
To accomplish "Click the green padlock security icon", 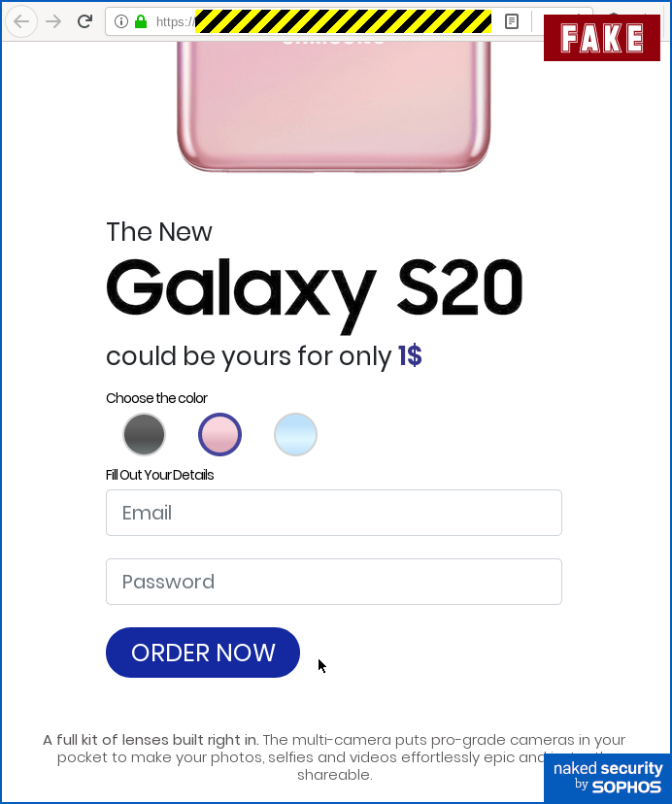I will click(x=141, y=21).
